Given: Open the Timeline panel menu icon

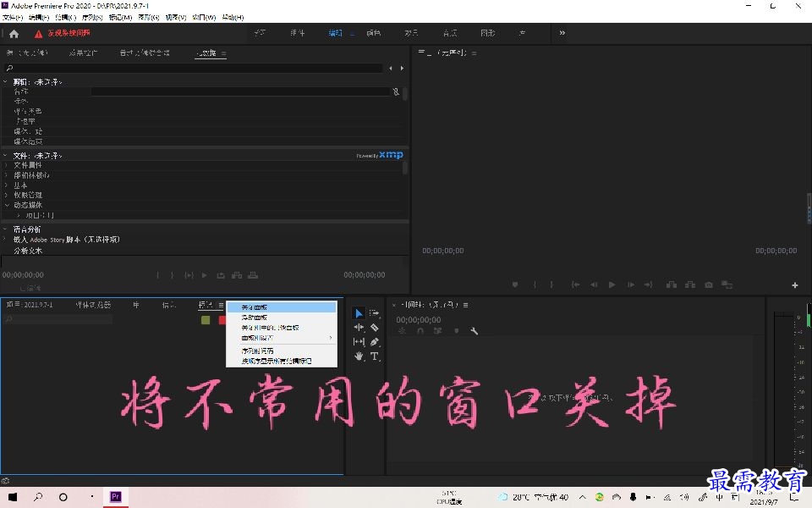Looking at the screenshot, I should tap(465, 305).
